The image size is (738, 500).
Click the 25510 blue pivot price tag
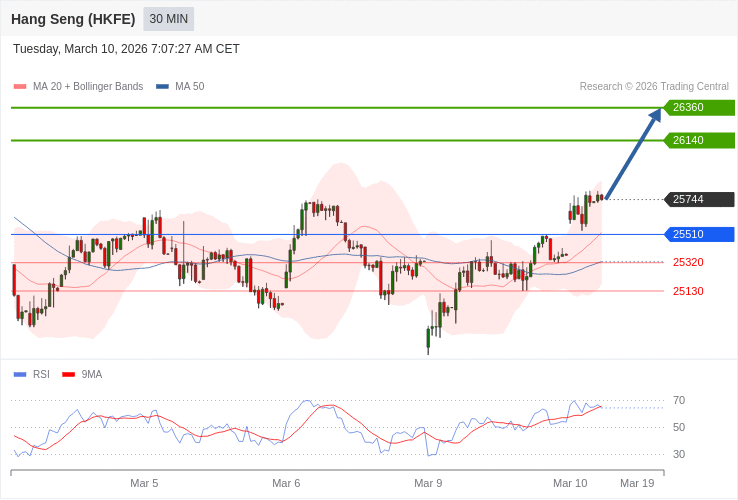point(699,235)
